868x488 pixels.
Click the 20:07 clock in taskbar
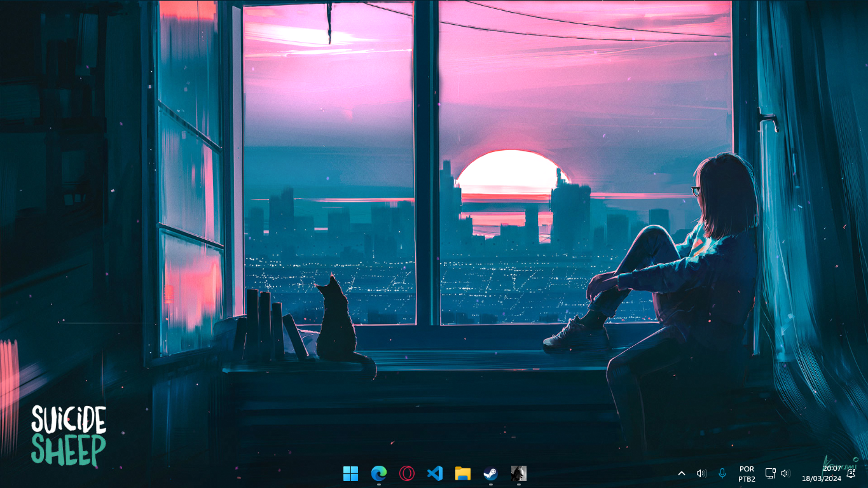(x=832, y=468)
